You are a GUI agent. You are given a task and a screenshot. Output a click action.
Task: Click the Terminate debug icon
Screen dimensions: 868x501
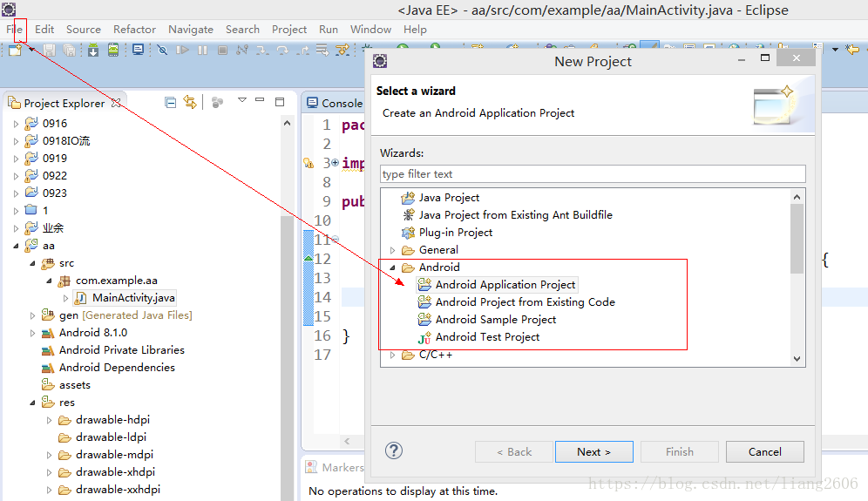(222, 51)
